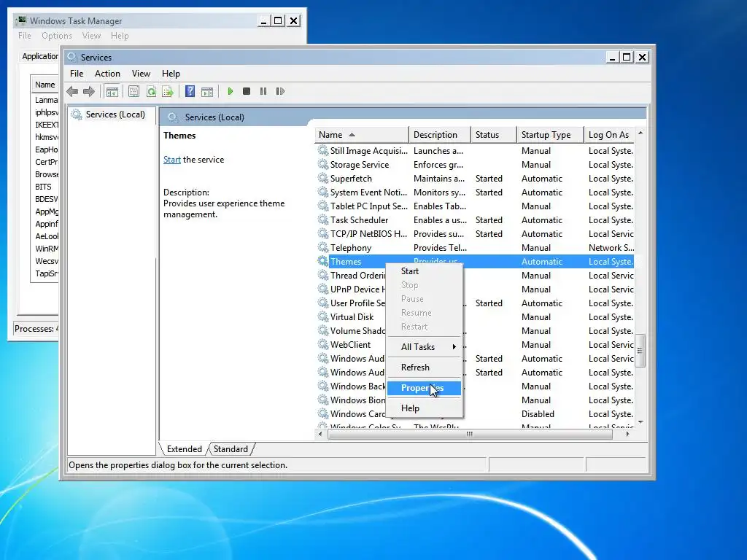747x560 pixels.
Task: Click the Stop Service toolbar icon
Action: pyautogui.click(x=247, y=91)
